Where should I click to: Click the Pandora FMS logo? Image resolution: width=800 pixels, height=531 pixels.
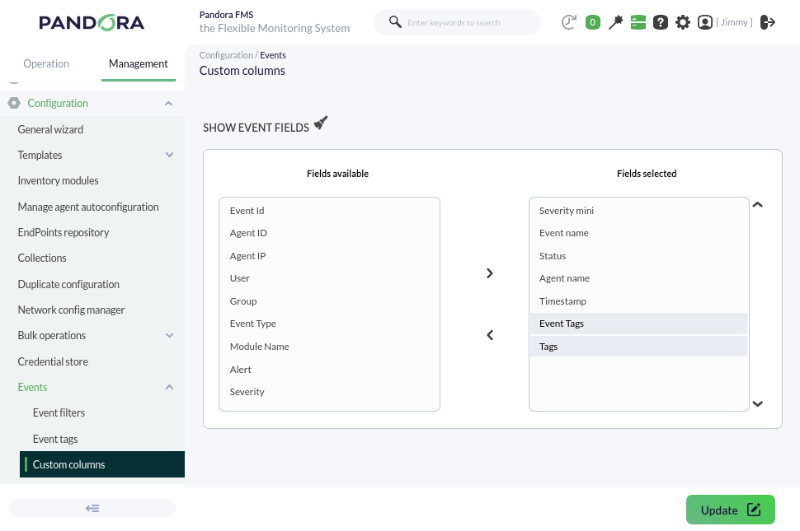coord(92,22)
